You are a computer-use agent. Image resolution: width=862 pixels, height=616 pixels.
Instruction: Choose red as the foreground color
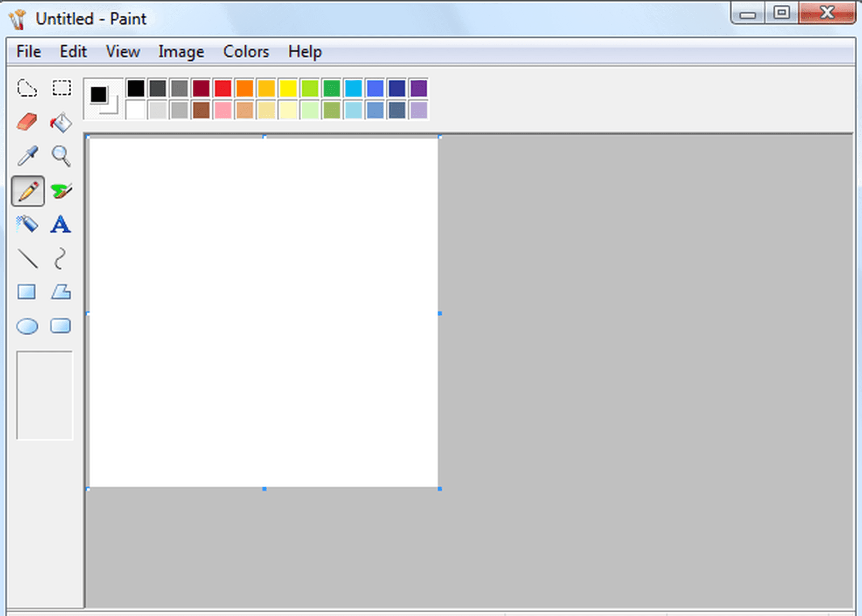pos(224,88)
